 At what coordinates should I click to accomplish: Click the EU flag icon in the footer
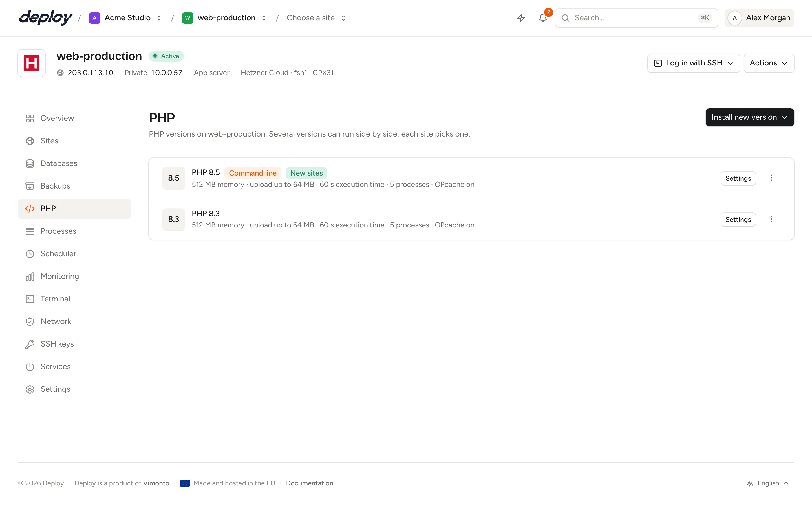(x=185, y=483)
